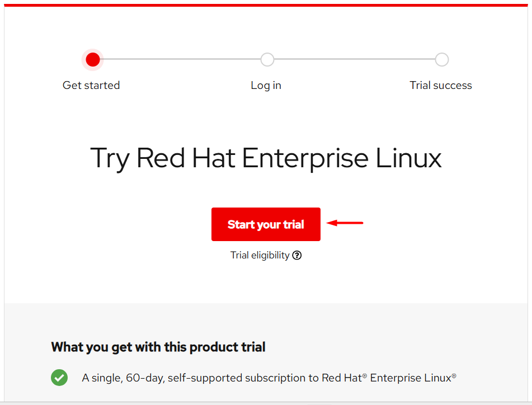The width and height of the screenshot is (532, 405).
Task: Click the What you get with this product trial heading
Action: click(158, 347)
